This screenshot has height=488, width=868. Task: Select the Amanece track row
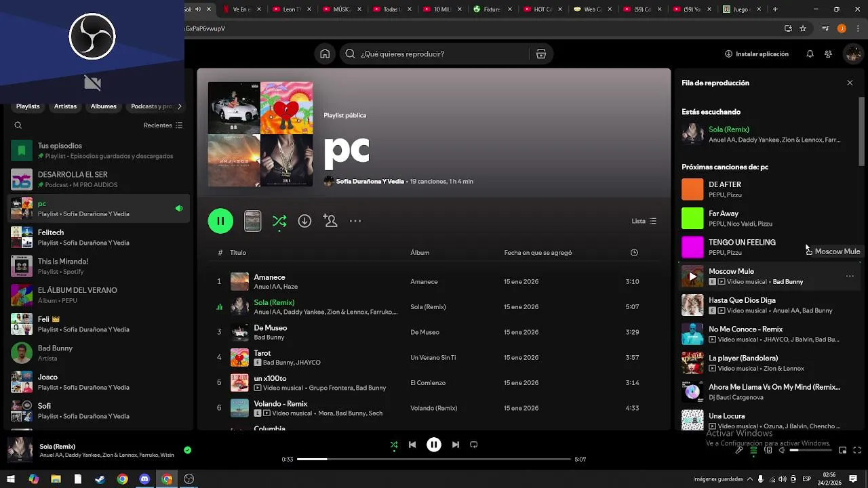(434, 281)
